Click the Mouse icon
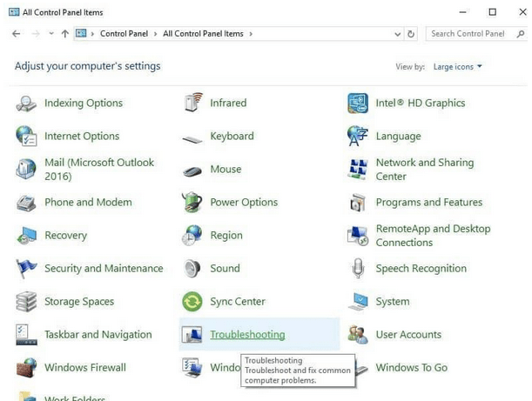This screenshot has width=532, height=401. pyautogui.click(x=192, y=171)
